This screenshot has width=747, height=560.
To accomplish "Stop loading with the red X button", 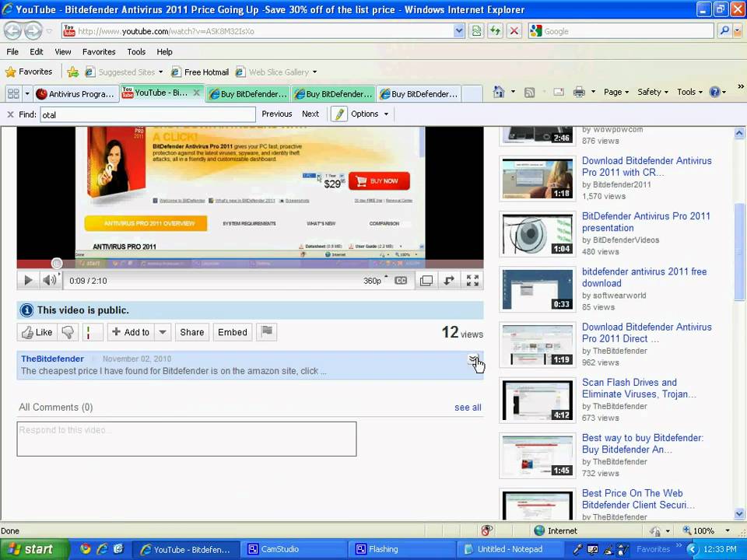I will 514,31.
